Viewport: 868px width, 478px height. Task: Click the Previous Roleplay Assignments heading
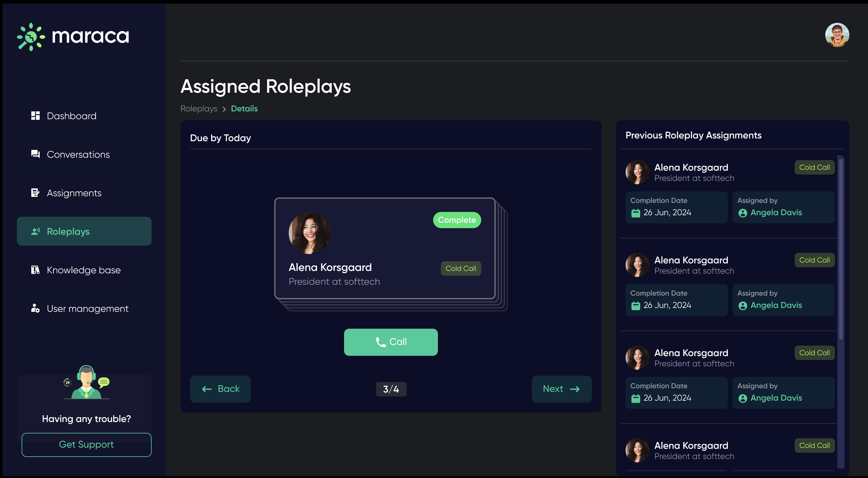pyautogui.click(x=694, y=135)
